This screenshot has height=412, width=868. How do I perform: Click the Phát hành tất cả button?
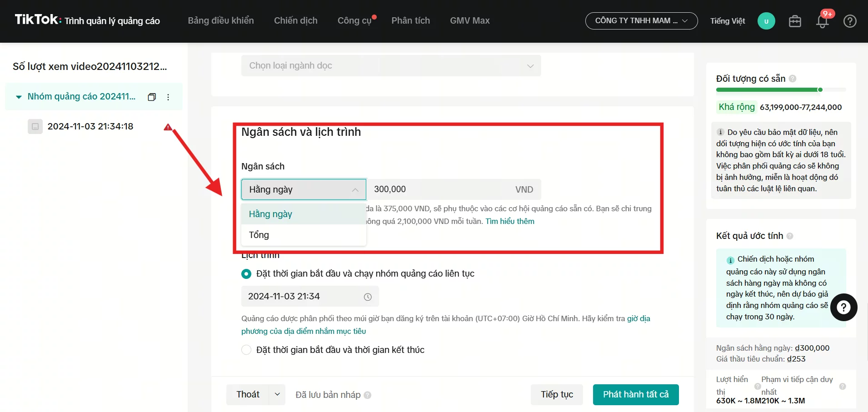(x=636, y=394)
